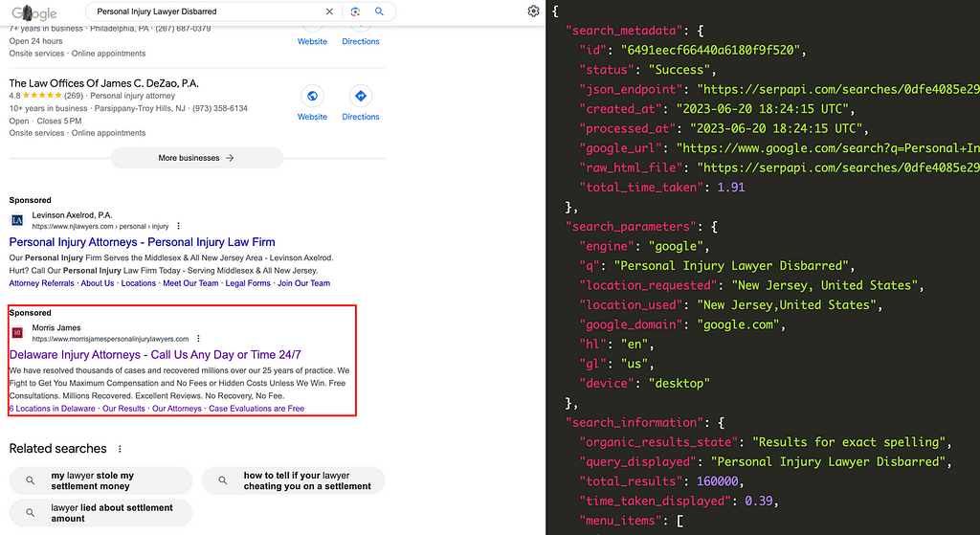Click 6 Locations in Delaware sitelink
The width and height of the screenshot is (980, 535).
pyautogui.click(x=53, y=409)
